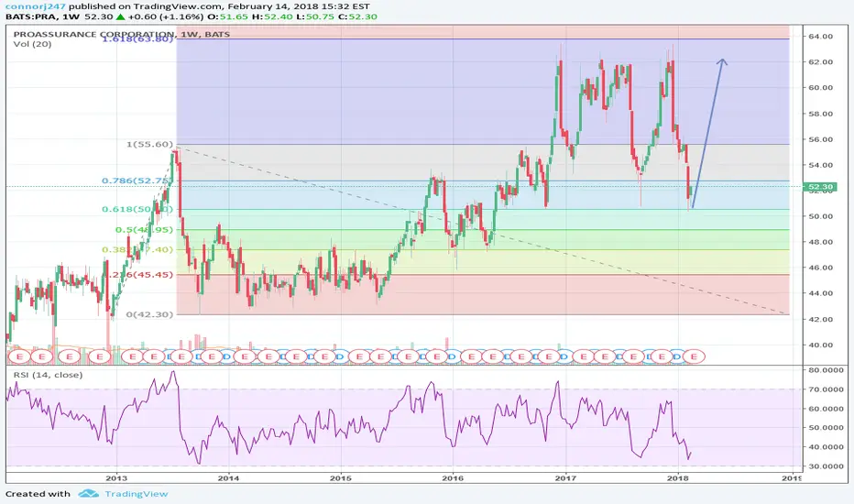Image resolution: width=854 pixels, height=504 pixels.
Task: Click the TradingView logo icon at bottom
Action: [88, 494]
